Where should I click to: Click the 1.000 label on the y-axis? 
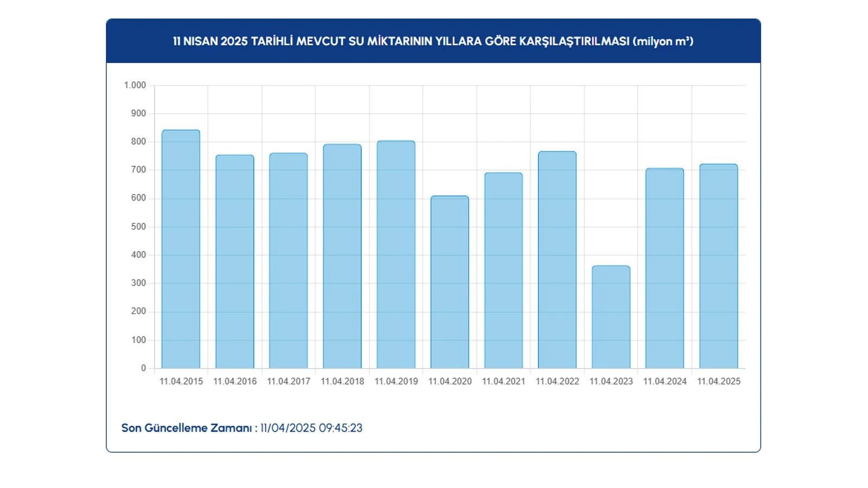coord(135,85)
